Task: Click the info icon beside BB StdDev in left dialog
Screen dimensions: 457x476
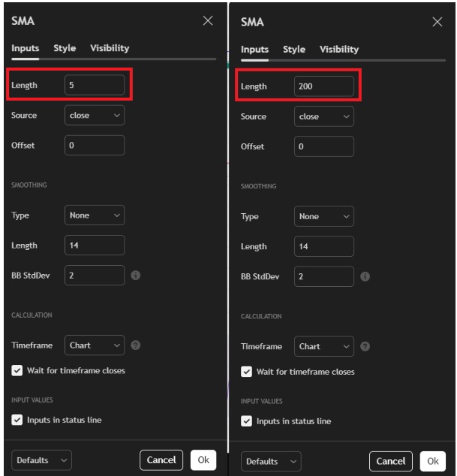Action: pyautogui.click(x=136, y=276)
